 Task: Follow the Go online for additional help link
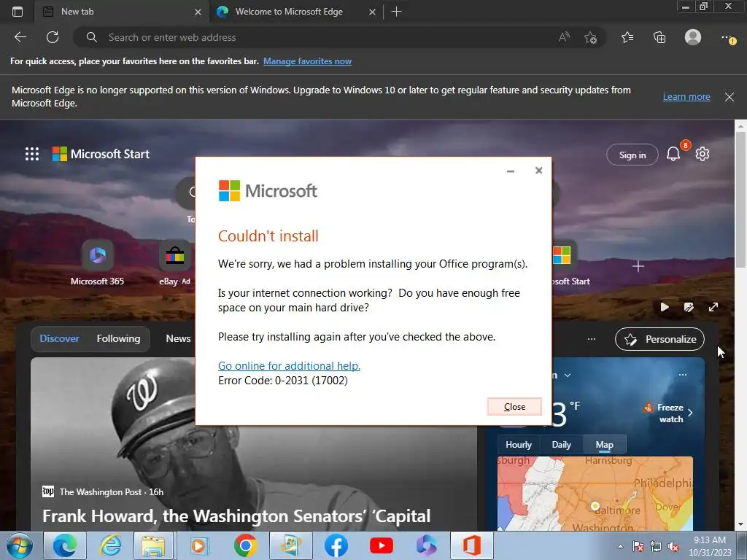tap(289, 366)
